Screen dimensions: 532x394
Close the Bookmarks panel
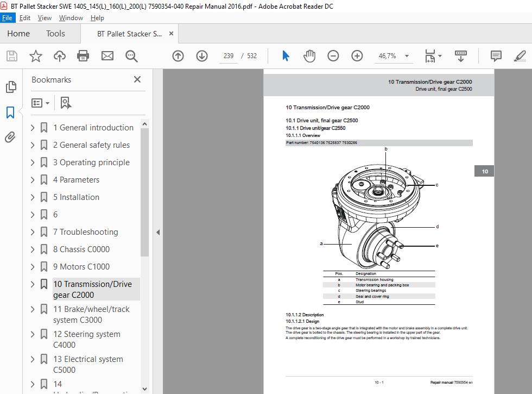[137, 79]
